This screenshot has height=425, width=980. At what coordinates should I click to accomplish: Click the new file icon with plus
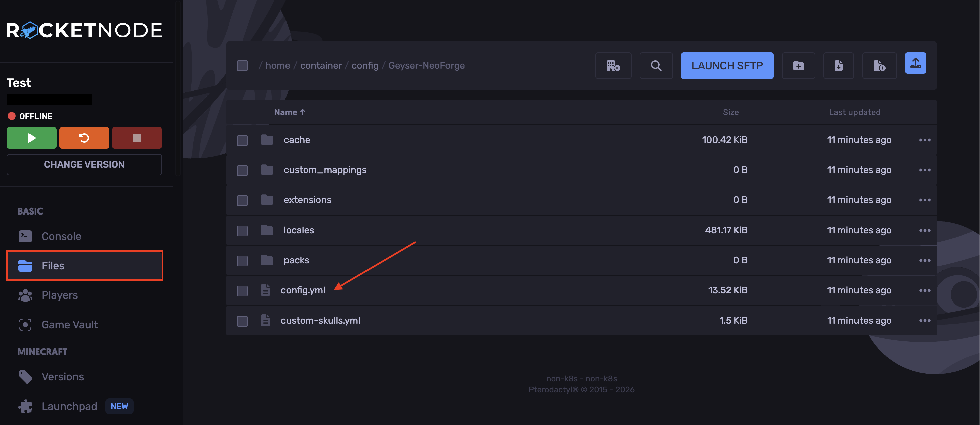coord(879,66)
